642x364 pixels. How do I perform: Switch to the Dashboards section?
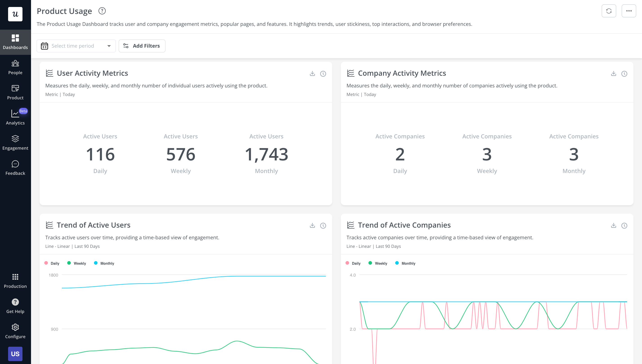(15, 42)
